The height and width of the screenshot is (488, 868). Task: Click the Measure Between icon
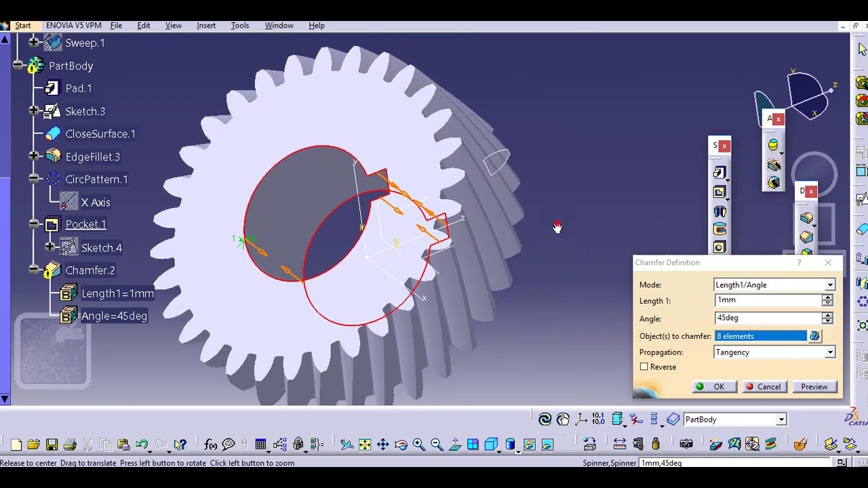[620, 445]
